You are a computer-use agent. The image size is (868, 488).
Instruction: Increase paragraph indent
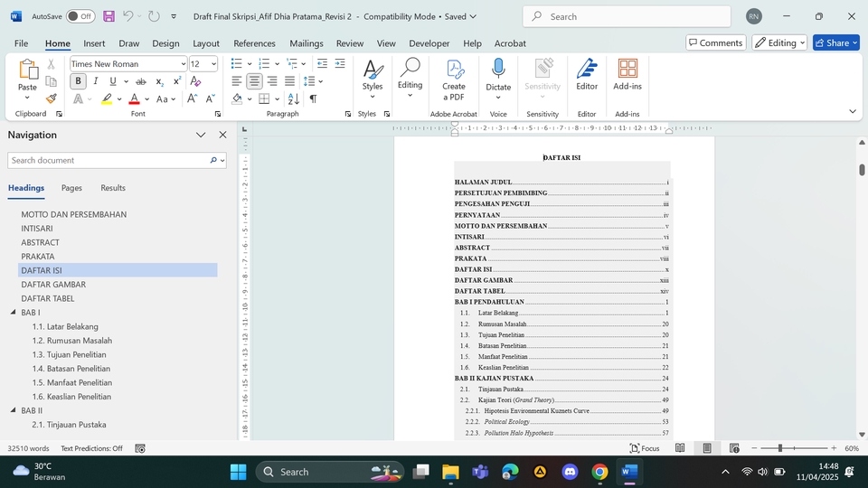point(340,63)
